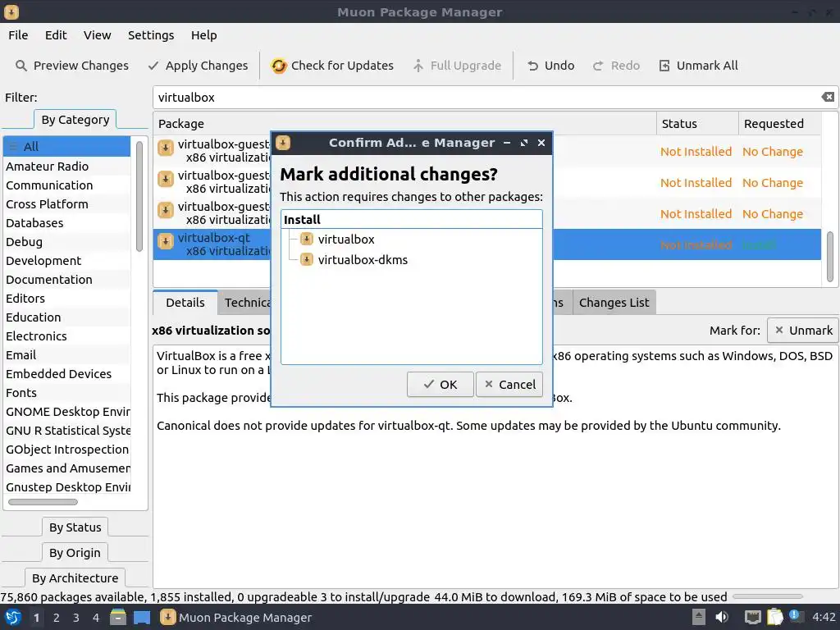Select the Documentation category

tap(67, 280)
